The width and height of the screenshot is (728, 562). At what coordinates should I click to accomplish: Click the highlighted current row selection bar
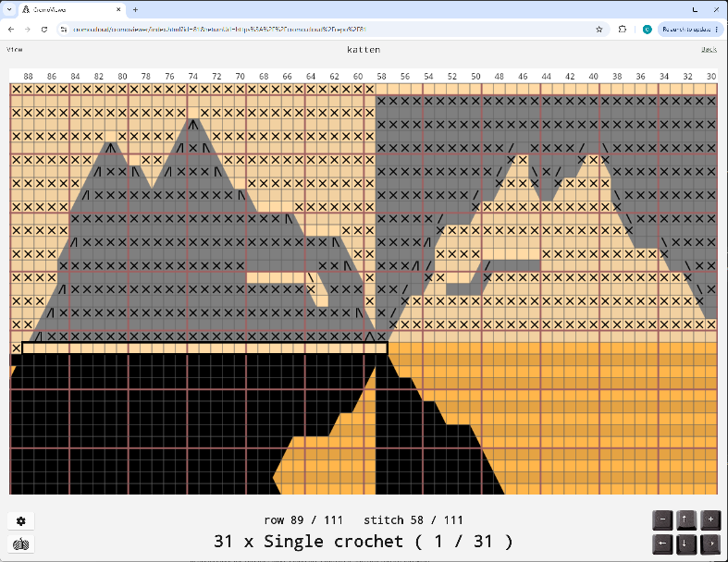(204, 348)
